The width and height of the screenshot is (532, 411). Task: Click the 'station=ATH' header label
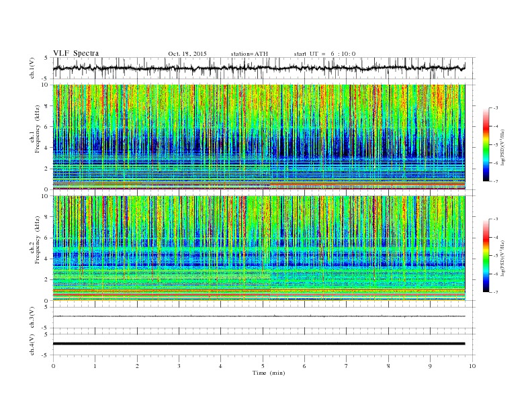coord(249,54)
